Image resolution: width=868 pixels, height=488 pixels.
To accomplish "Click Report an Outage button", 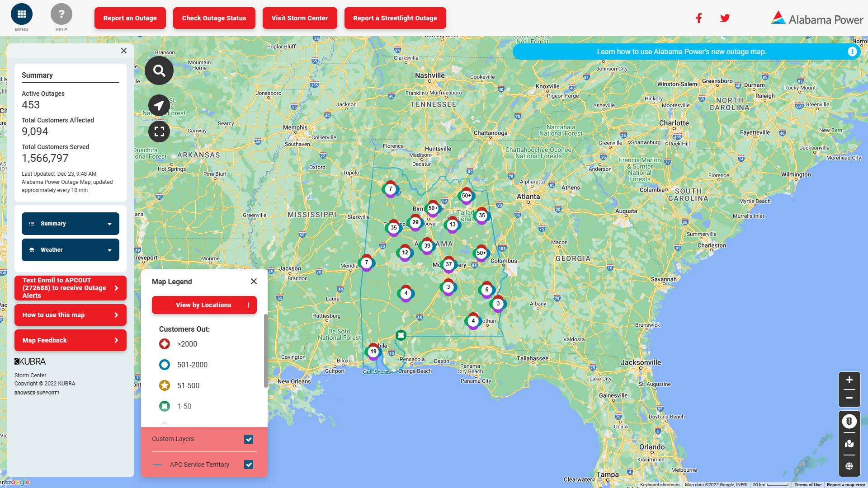I will click(130, 18).
